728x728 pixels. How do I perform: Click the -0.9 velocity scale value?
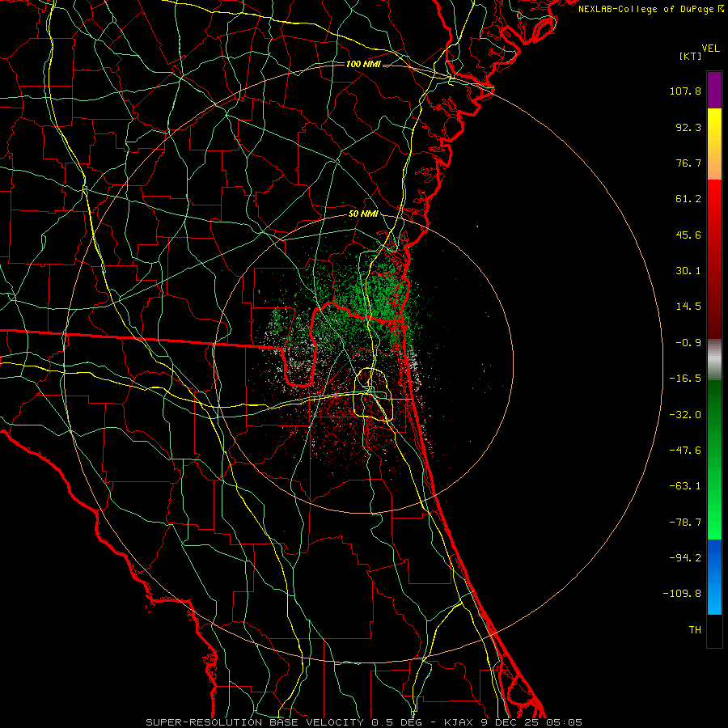click(688, 343)
